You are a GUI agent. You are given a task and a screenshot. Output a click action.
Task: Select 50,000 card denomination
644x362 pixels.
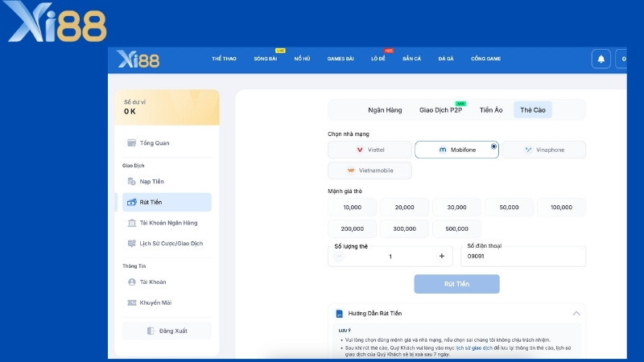509,208
